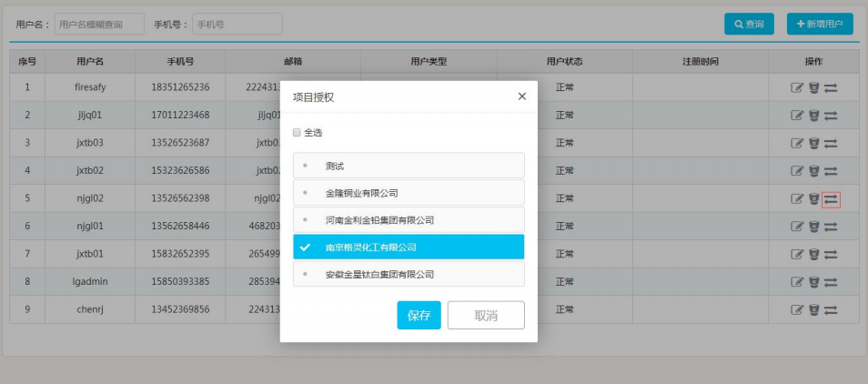Viewport: 868px width, 384px height.
Task: Click the 用户名 search input field
Action: 99,25
